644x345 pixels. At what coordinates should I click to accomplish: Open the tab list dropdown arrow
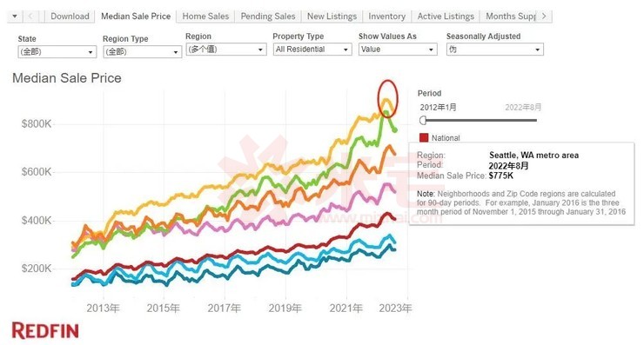15,17
